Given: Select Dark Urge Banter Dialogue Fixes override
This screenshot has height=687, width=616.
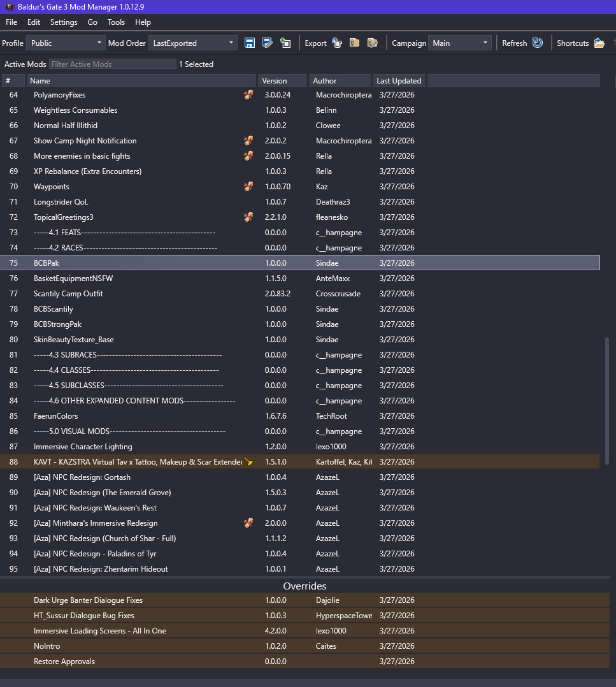Looking at the screenshot, I should [x=304, y=600].
